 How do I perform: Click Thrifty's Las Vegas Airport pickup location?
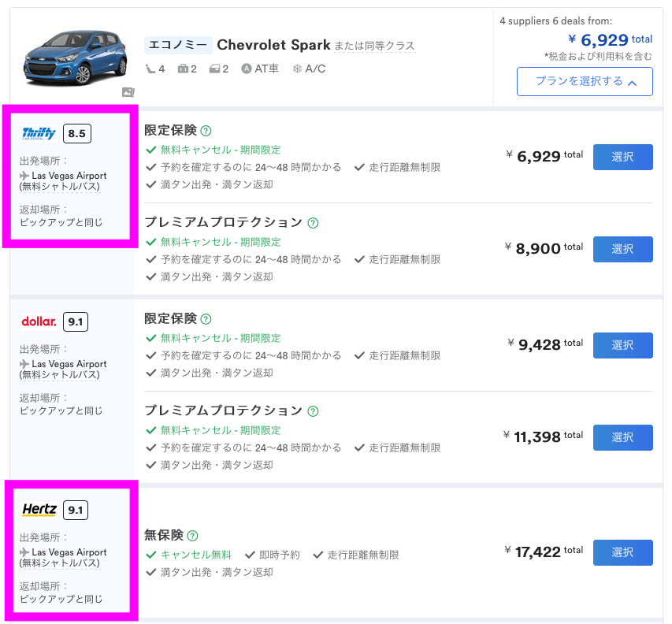coord(69,176)
